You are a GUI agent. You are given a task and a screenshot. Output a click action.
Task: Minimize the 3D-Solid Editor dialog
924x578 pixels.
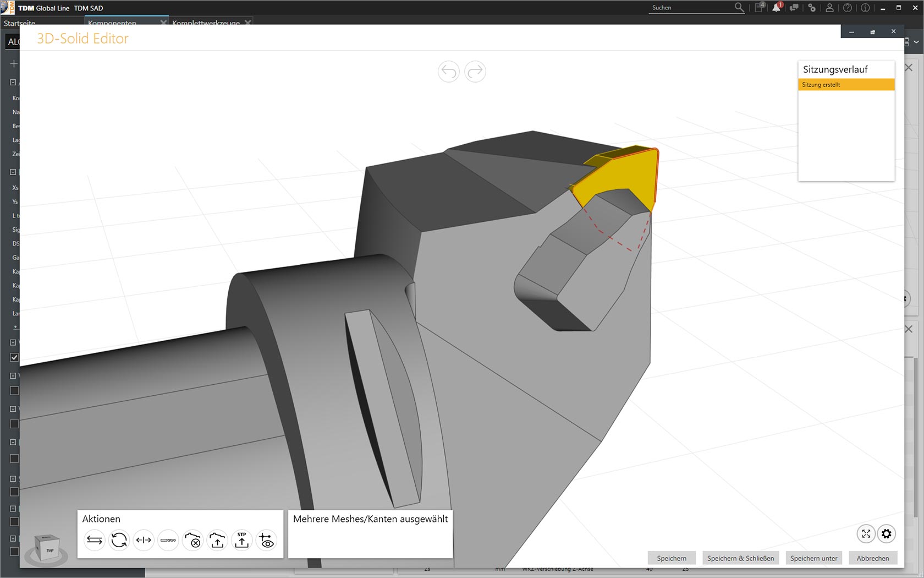click(851, 32)
